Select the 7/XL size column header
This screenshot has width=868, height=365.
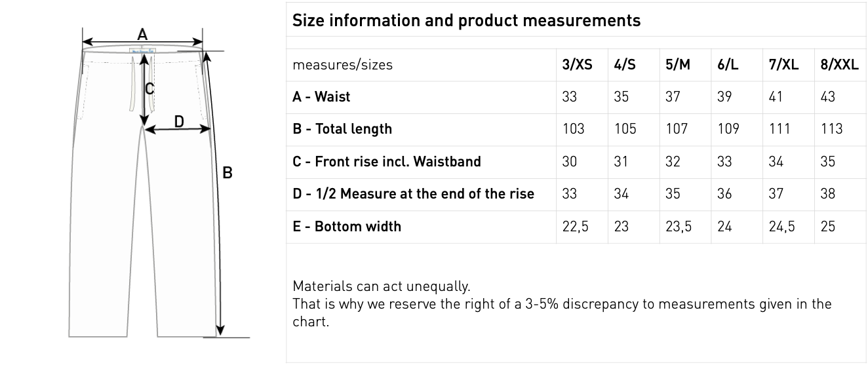click(783, 65)
